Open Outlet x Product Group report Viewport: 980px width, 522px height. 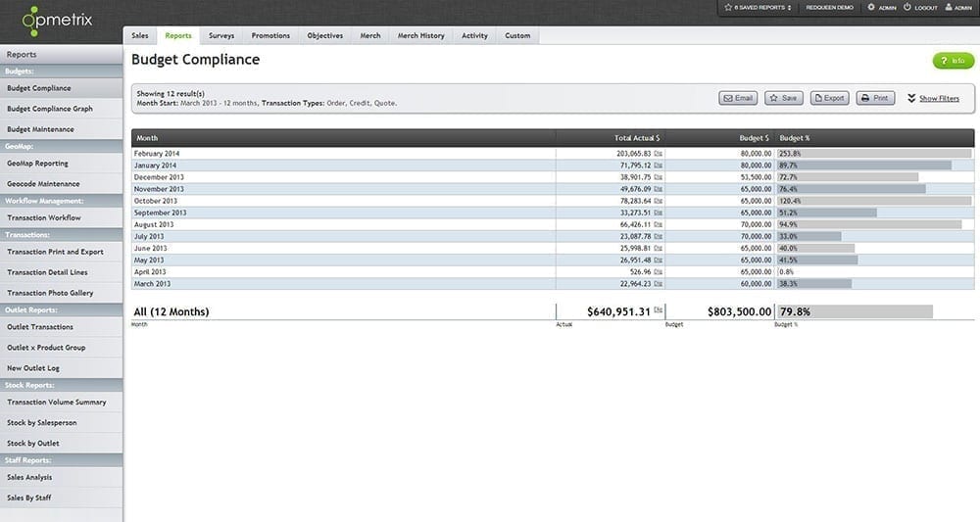(x=61, y=347)
